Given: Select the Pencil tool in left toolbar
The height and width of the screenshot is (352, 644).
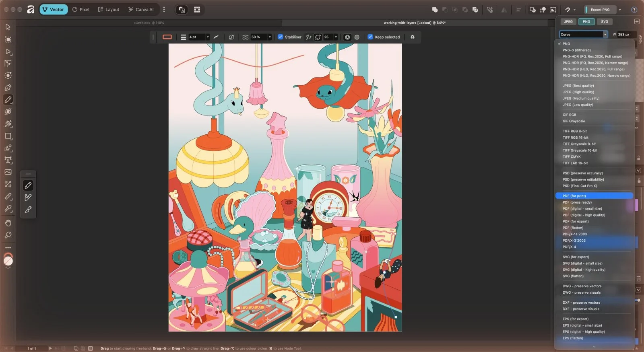Looking at the screenshot, I should click(8, 99).
